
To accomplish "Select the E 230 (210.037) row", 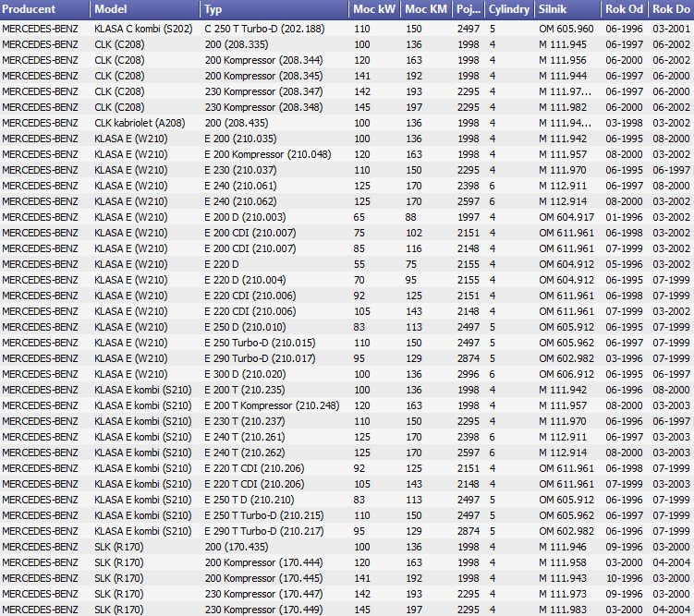I will (x=347, y=170).
